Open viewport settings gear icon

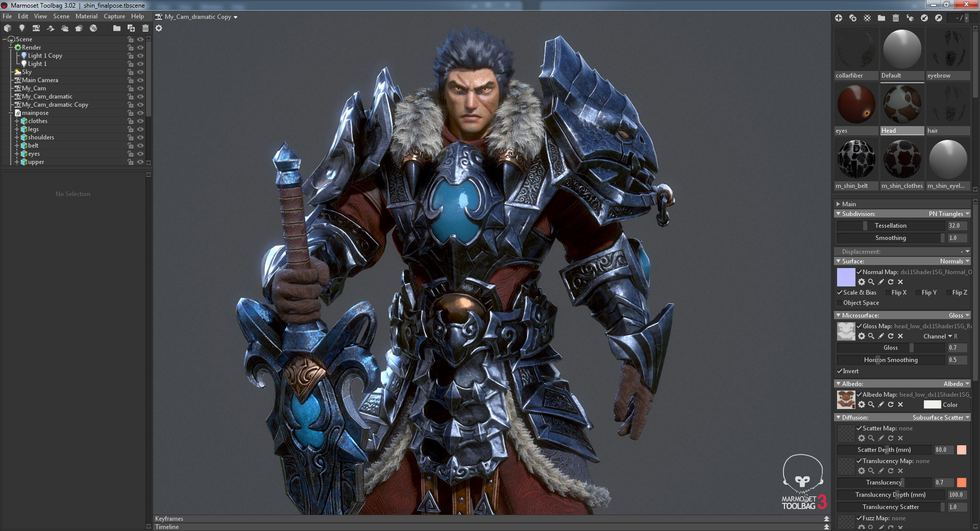coord(159,28)
